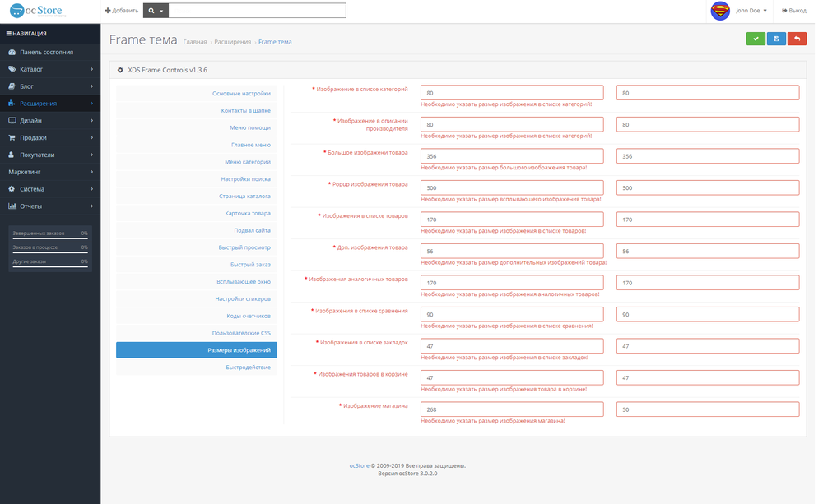Screen dimensions: 823x504
Task: Expand the Система sidebar menu
Action: [x=49, y=189]
